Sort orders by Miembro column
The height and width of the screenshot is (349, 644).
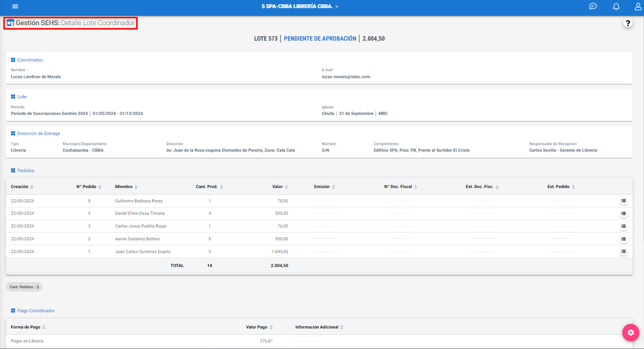pos(126,187)
